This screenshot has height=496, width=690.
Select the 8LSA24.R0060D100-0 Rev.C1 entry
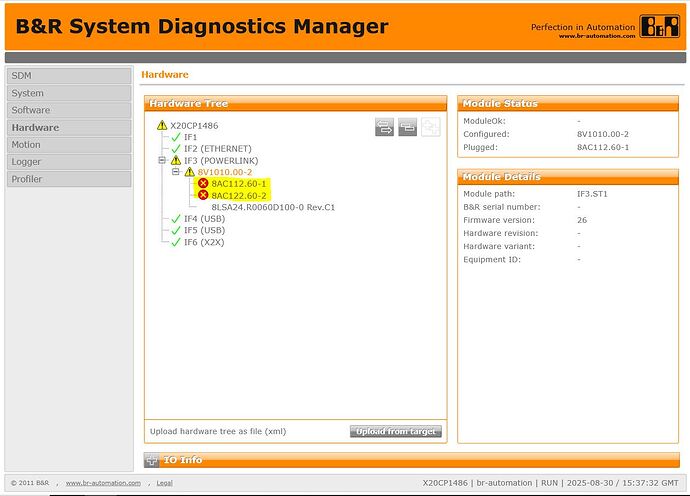[x=273, y=207]
